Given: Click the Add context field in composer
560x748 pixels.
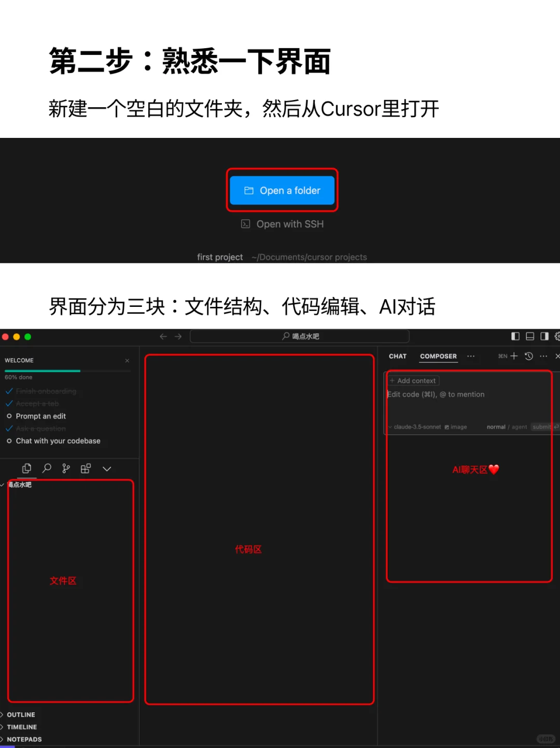Looking at the screenshot, I should tap(413, 380).
